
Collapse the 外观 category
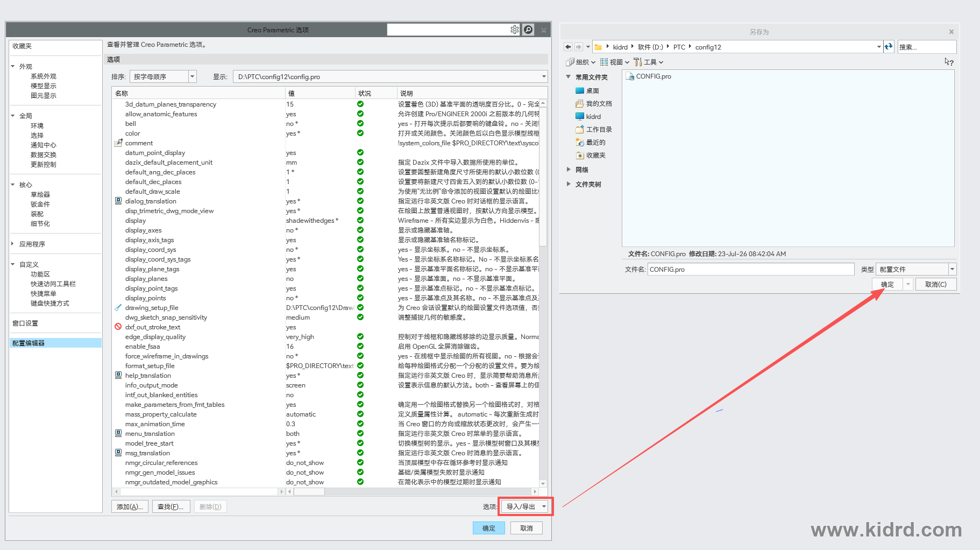(13, 66)
